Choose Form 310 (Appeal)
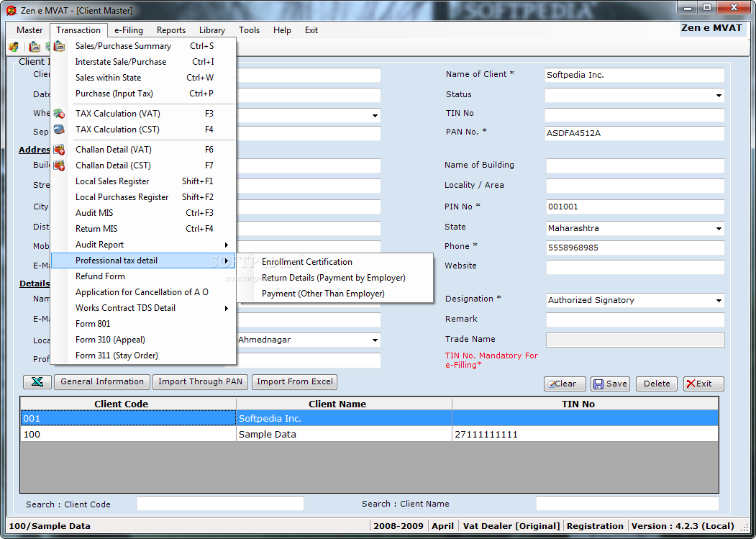 click(143, 340)
